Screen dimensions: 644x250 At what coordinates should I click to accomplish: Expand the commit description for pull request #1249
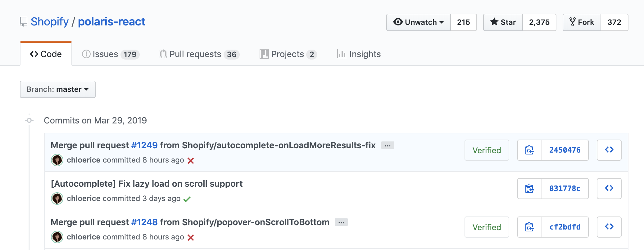click(388, 145)
